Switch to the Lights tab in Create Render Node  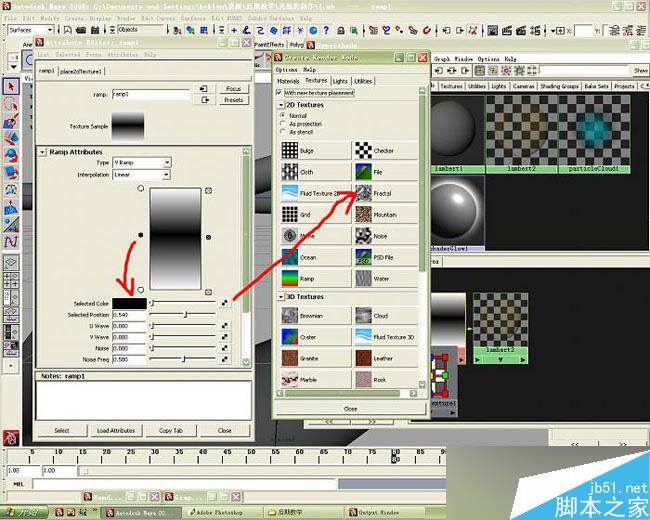click(340, 81)
